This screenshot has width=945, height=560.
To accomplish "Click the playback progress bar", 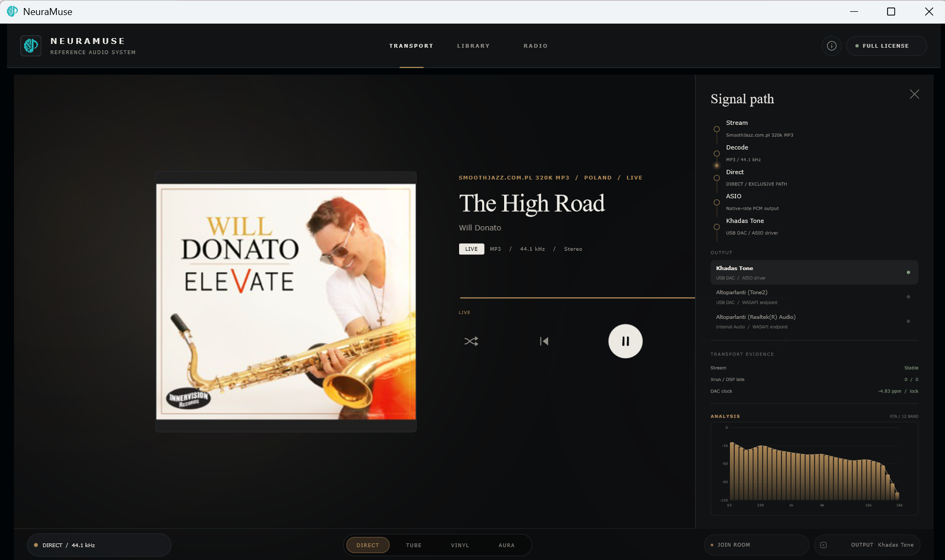I will 577,297.
